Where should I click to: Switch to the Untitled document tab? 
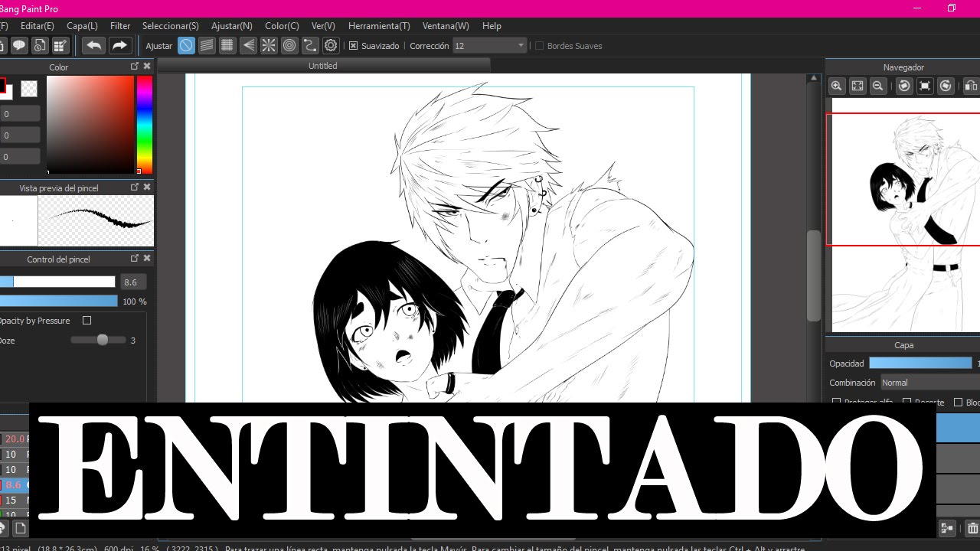323,66
